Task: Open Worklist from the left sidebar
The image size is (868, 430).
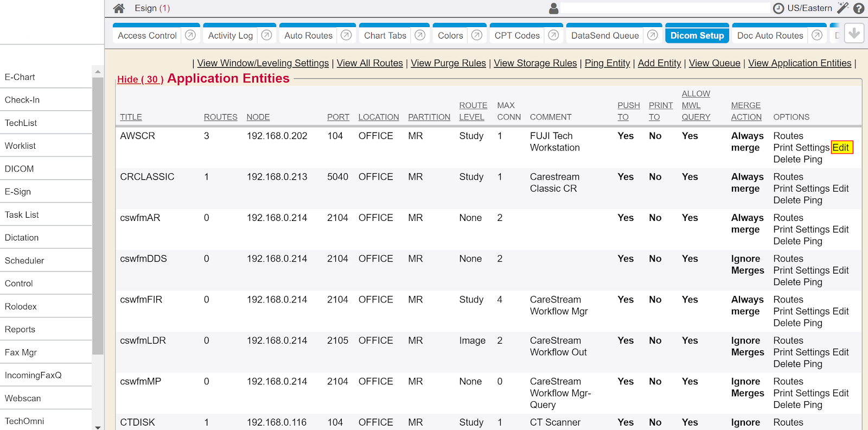Action: [21, 146]
